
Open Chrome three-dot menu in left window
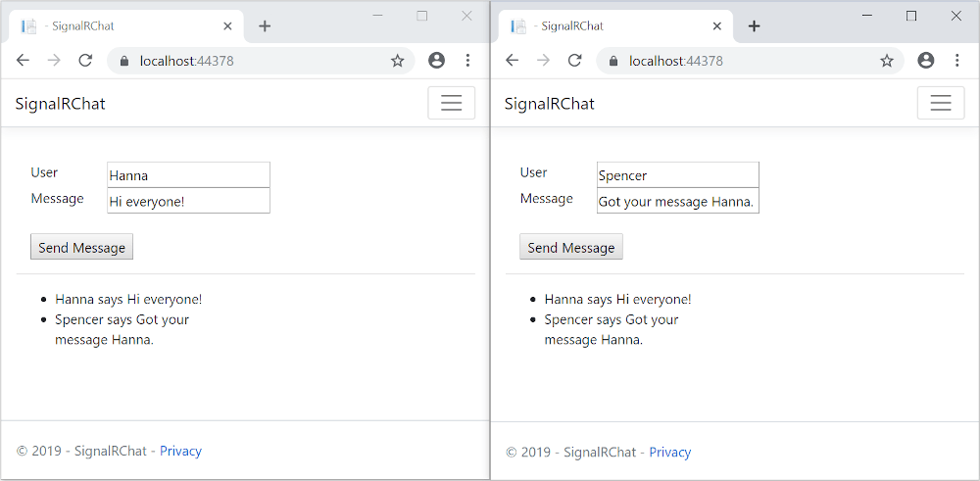(x=467, y=61)
